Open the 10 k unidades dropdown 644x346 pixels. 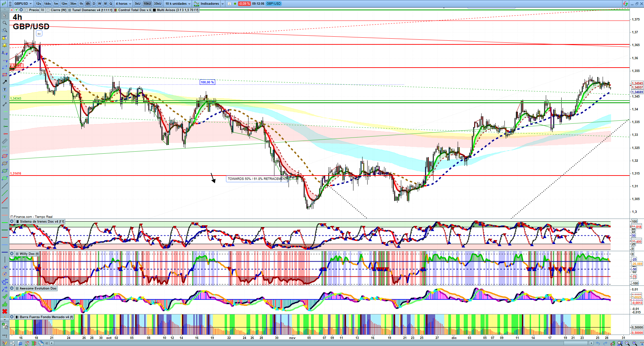[x=178, y=4]
